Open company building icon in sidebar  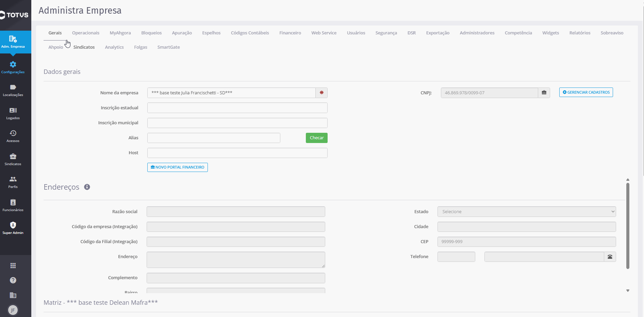pos(13,295)
